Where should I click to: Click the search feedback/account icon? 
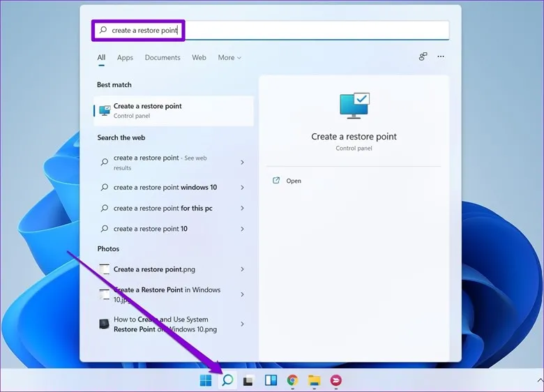pyautogui.click(x=423, y=57)
